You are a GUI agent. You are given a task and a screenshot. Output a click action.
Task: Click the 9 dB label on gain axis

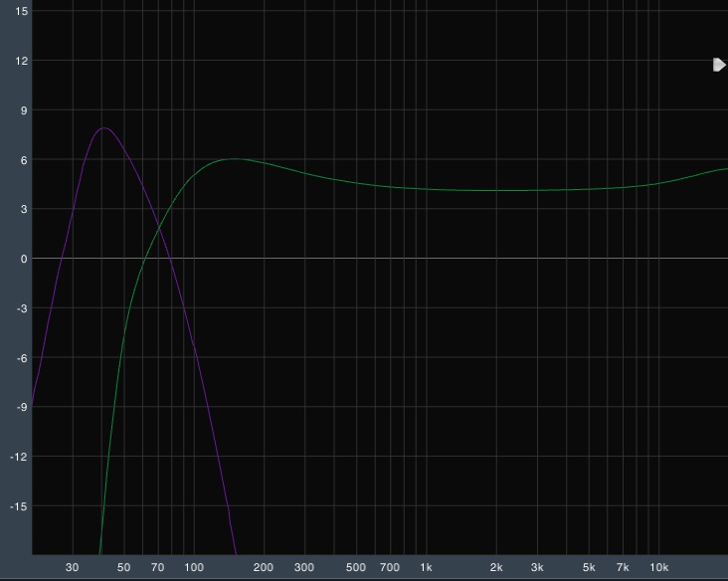pos(24,110)
